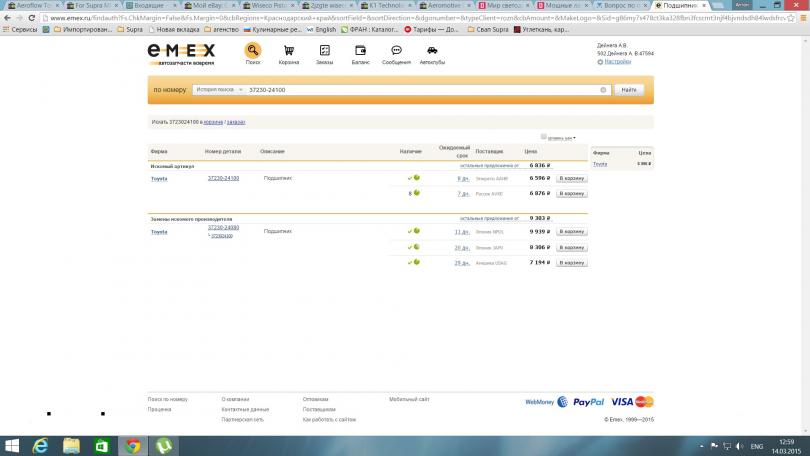Image resolution: width=810 pixels, height=456 pixels.
Task: Click Toyota link in the right sidebar table
Action: coord(600,164)
